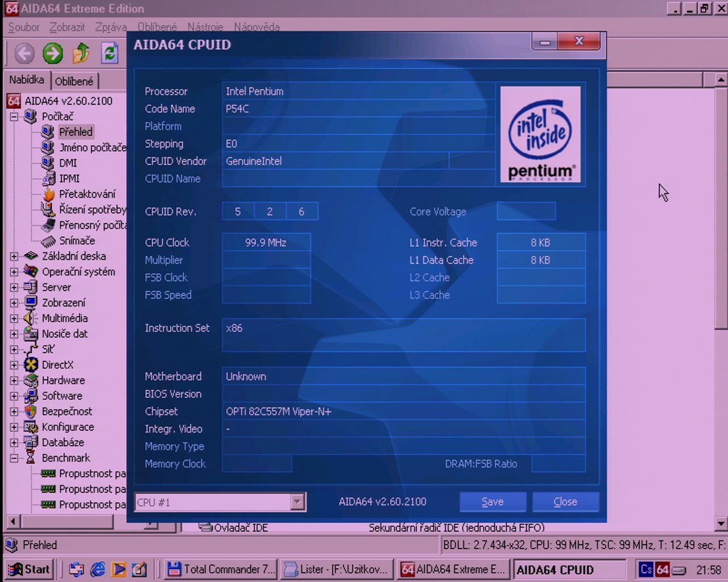Expand the Zobrazení tree node
Viewport: 728px width, 582px height.
[x=14, y=303]
